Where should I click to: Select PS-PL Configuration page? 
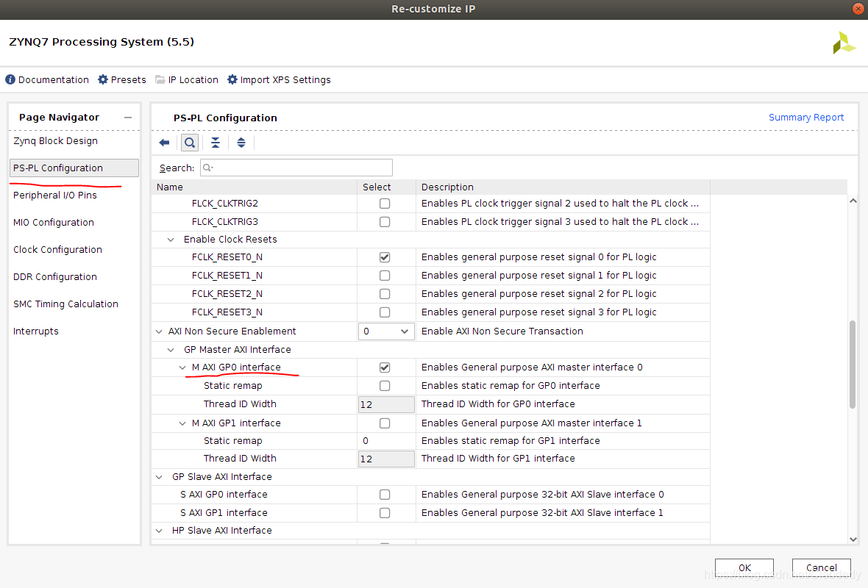click(x=74, y=168)
